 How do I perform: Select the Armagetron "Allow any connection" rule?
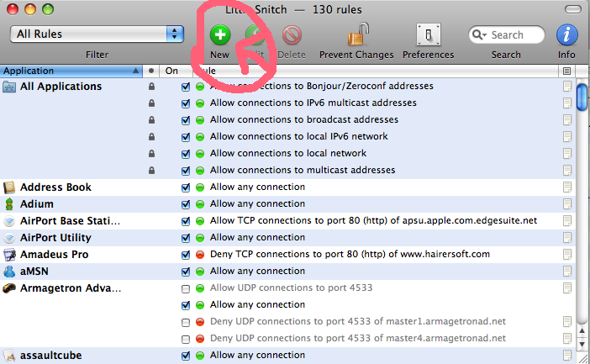257,304
